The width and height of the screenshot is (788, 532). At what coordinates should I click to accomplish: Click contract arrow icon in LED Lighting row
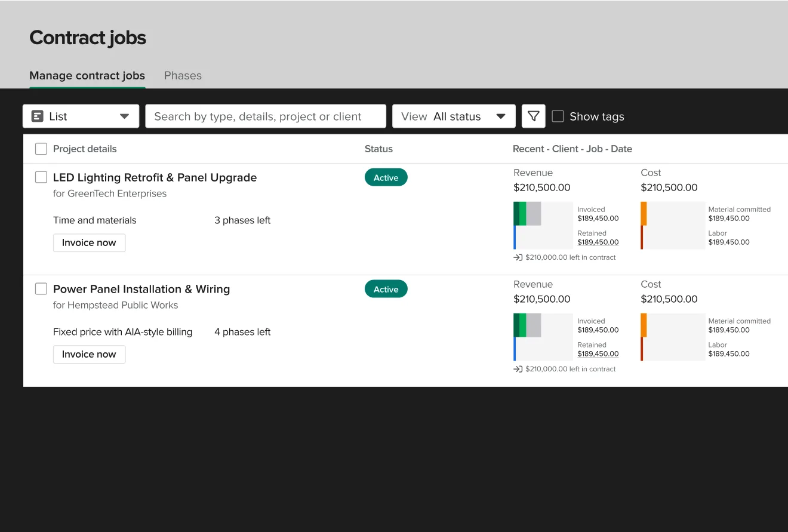tap(518, 257)
